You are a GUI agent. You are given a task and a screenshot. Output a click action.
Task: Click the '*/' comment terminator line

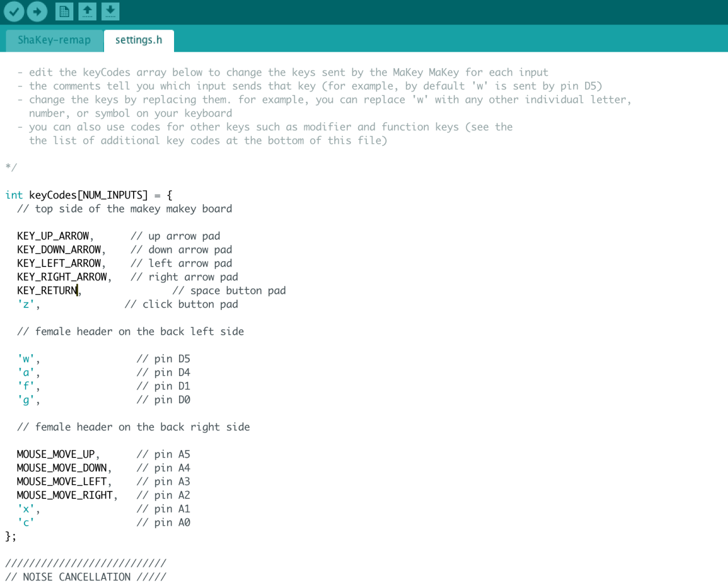coord(11,168)
